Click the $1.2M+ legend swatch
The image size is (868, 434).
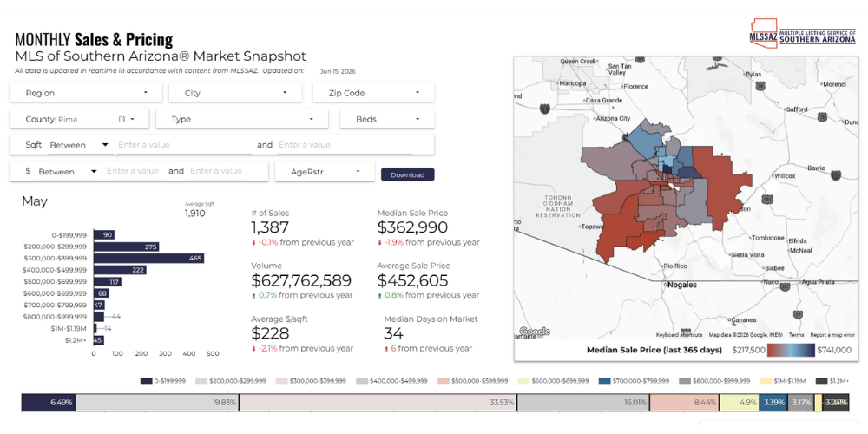tap(821, 381)
